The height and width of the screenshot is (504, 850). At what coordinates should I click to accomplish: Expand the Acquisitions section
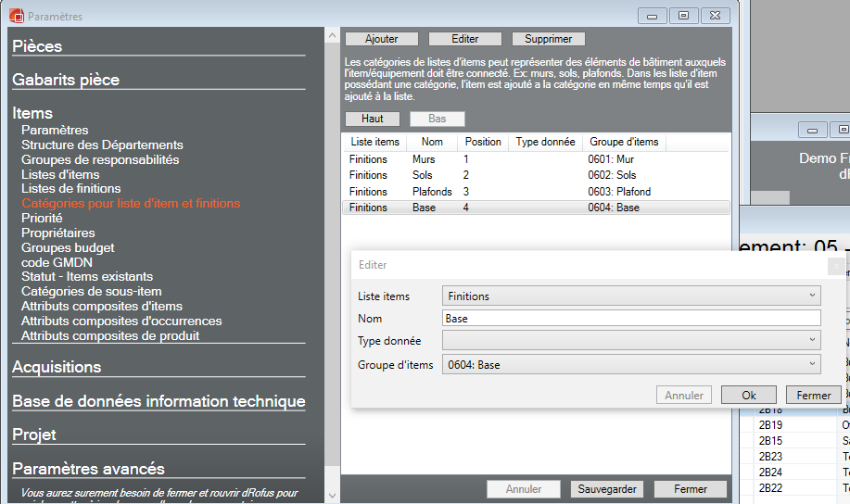(x=57, y=367)
